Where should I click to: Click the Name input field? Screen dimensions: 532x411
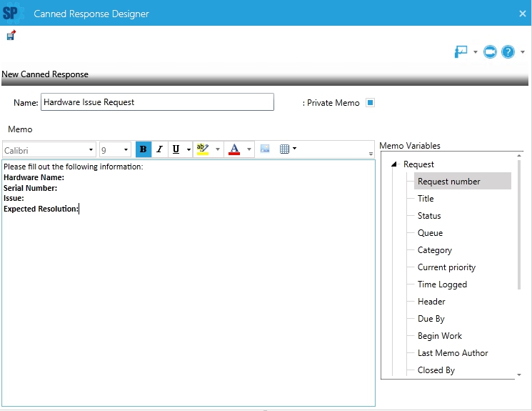[x=157, y=102]
